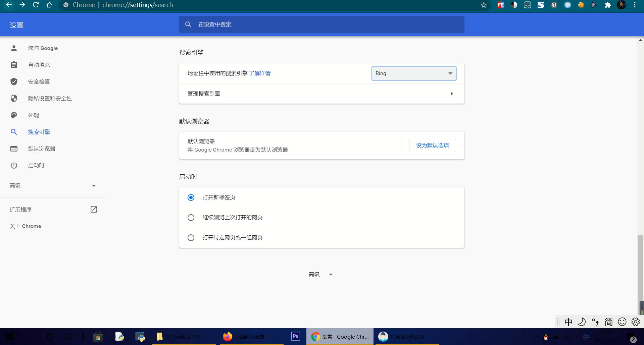Click the arrow on 管理搜索引擎 row
This screenshot has height=345, width=644.
(452, 94)
